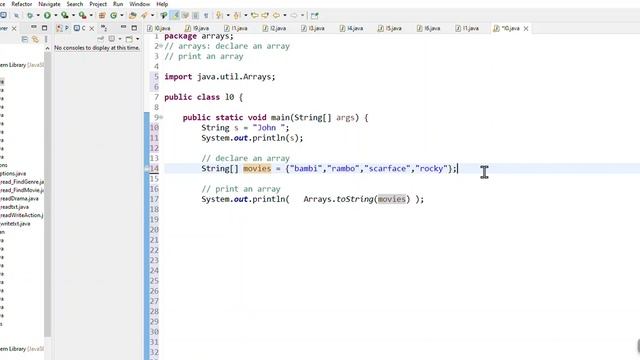This screenshot has width=640, height=360.
Task: Jump to the Previous Annotation icon
Action: [x=237, y=16]
